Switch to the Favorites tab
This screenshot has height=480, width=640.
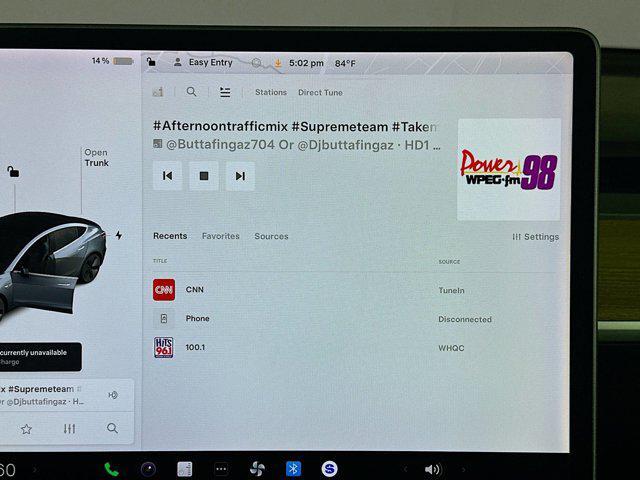[x=220, y=237]
